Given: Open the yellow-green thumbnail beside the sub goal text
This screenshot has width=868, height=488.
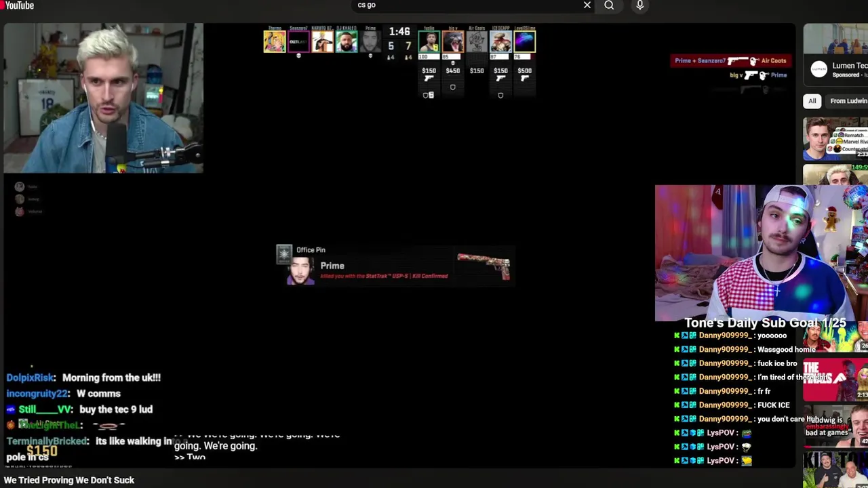Looking at the screenshot, I should tap(835, 338).
